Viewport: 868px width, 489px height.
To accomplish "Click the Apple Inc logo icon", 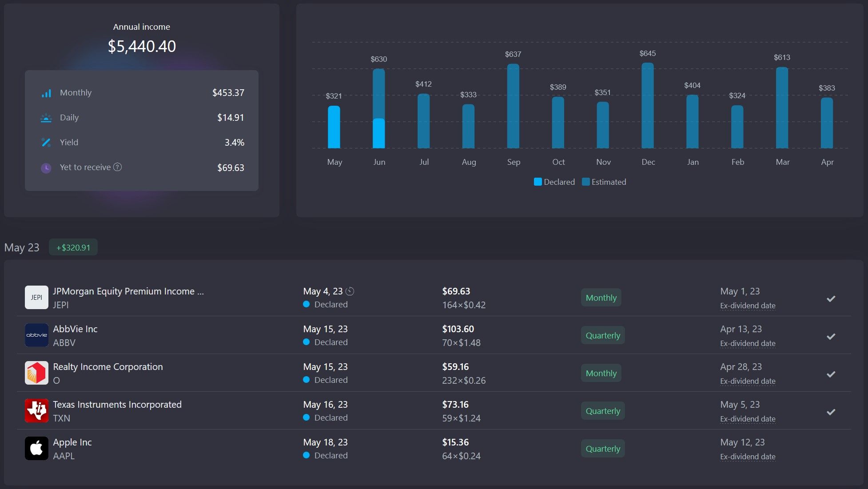I will [x=36, y=449].
